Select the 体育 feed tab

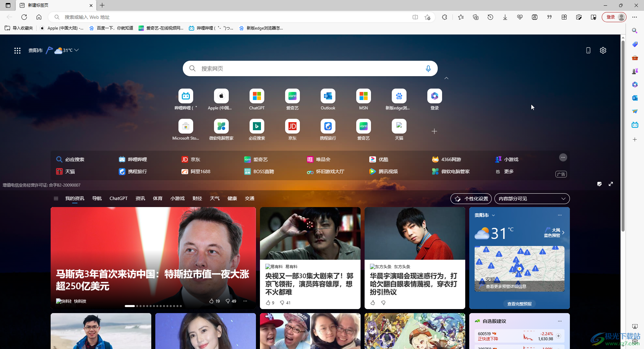pyautogui.click(x=158, y=199)
